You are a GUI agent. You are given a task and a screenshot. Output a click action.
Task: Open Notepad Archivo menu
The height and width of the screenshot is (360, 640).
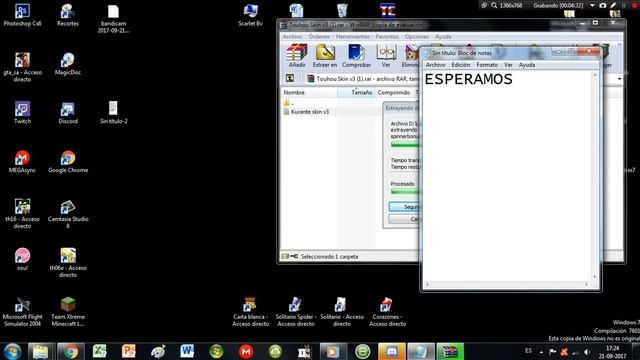pyautogui.click(x=435, y=65)
